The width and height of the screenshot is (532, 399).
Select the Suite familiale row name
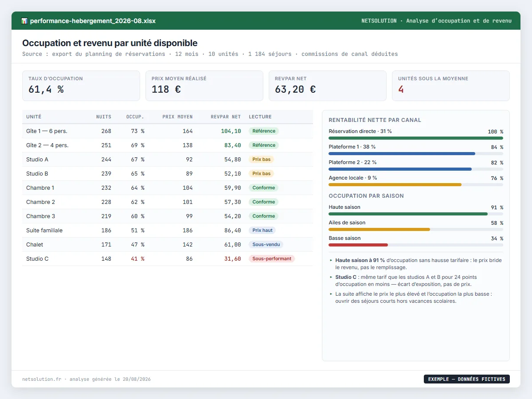coord(44,231)
